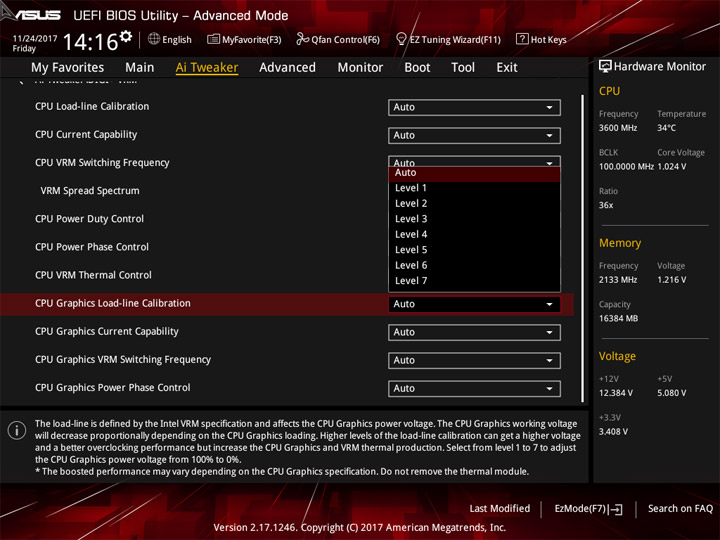Select VRM Spread Spectrum label

(90, 191)
